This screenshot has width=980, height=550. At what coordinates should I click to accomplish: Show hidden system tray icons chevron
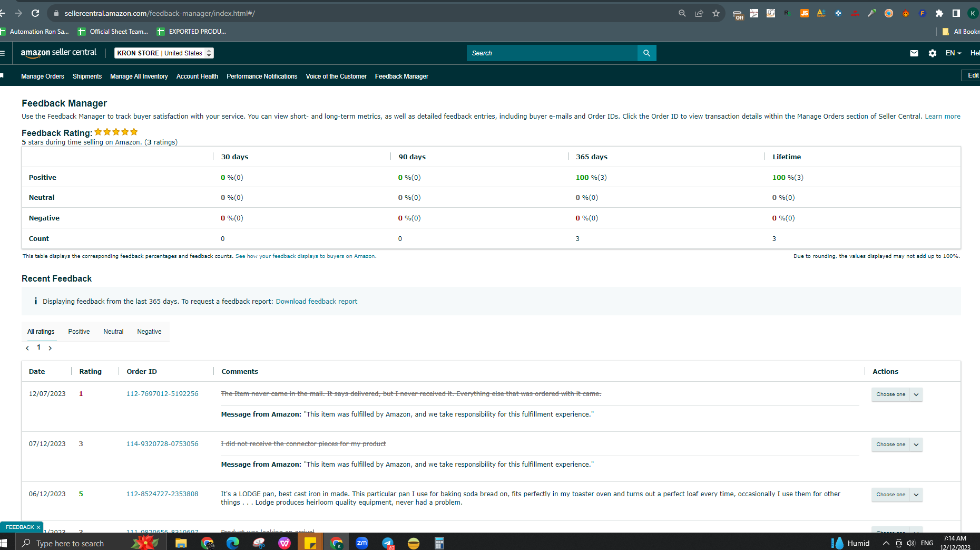pyautogui.click(x=886, y=543)
